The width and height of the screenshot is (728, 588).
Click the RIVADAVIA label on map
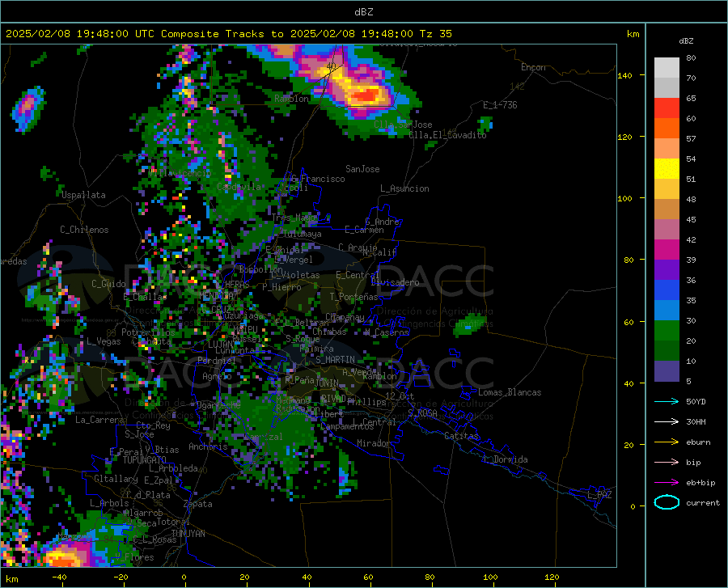pos(333,399)
